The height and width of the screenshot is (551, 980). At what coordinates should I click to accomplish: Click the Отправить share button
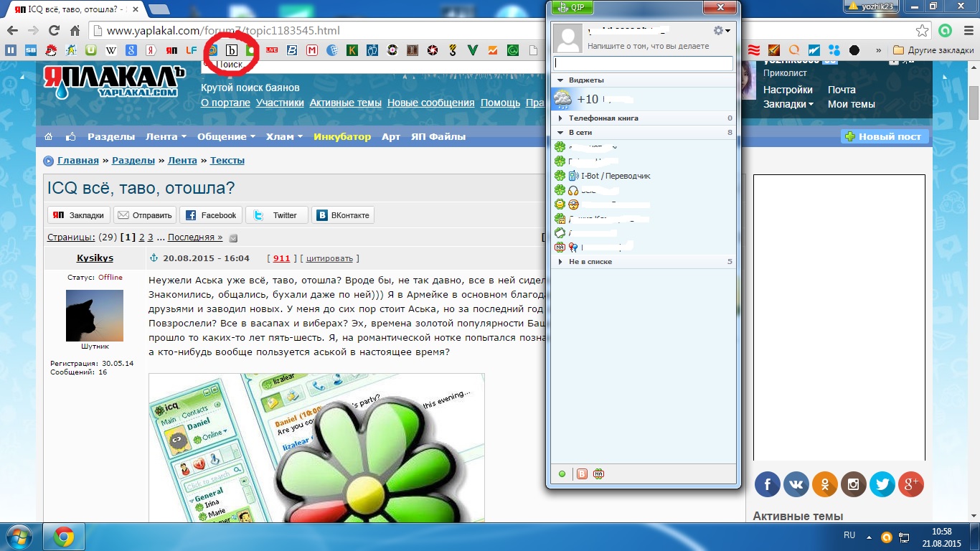[x=144, y=215]
